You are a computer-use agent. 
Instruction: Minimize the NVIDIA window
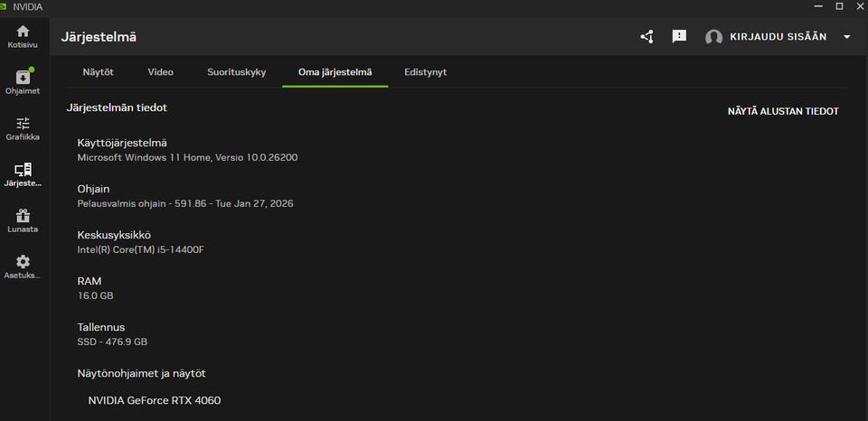point(819,6)
